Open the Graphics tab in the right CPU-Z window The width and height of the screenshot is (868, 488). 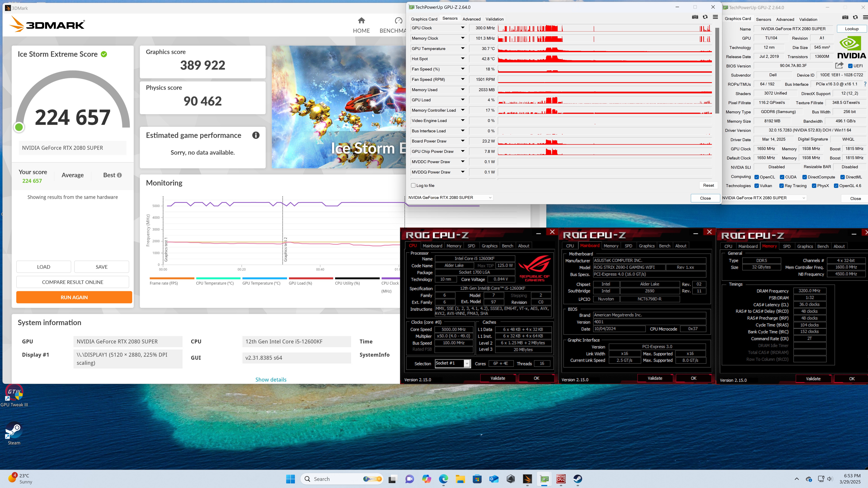pos(805,246)
